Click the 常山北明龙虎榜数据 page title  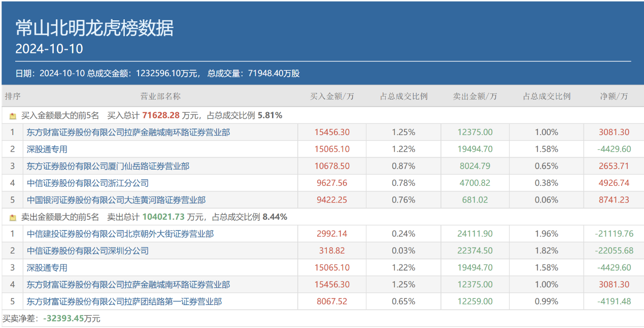(x=94, y=28)
